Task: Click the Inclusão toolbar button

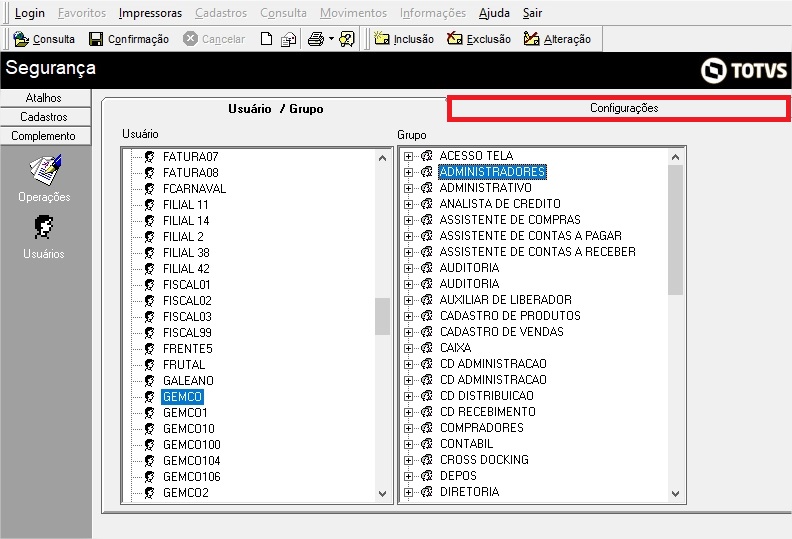Action: (x=404, y=39)
